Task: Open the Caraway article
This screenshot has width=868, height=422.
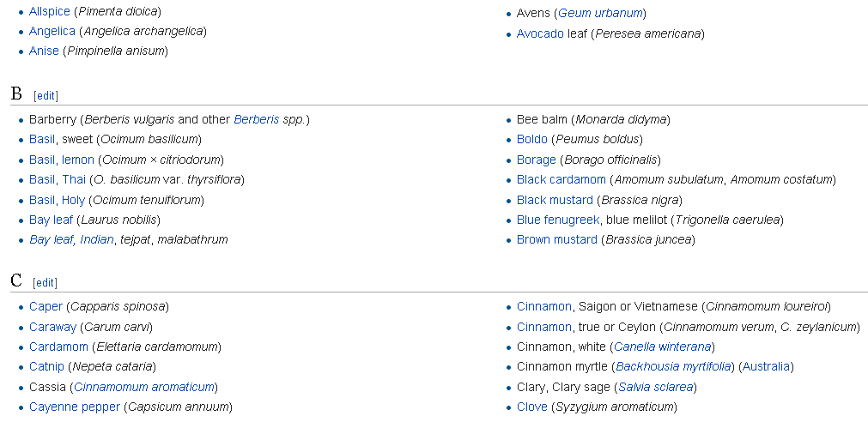Action: (x=52, y=327)
